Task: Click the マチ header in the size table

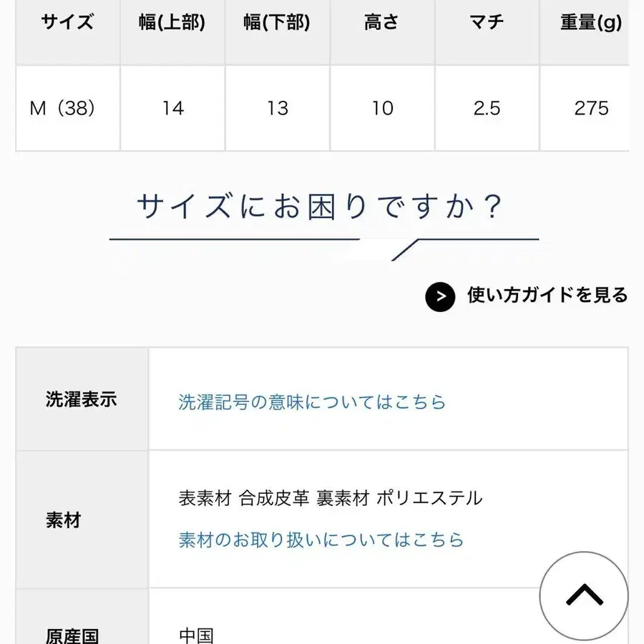Action: [487, 23]
